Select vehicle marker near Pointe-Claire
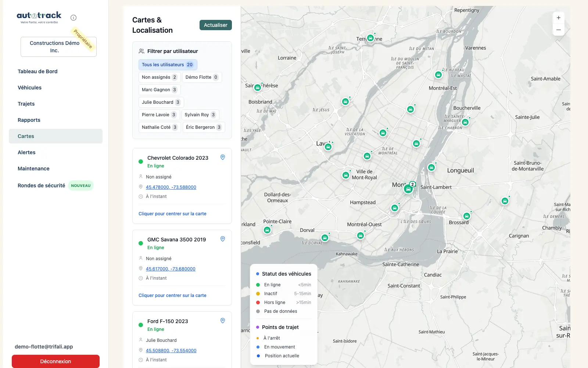The image size is (588, 368). pyautogui.click(x=267, y=230)
